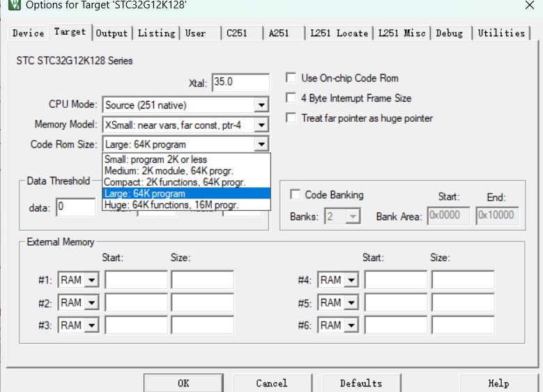
Task: Click External Memory #4 Size field
Action: click(x=463, y=280)
